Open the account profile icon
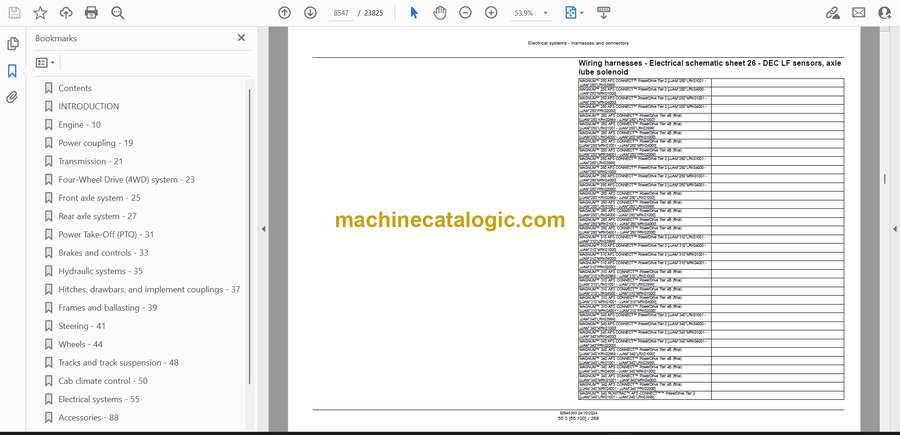This screenshot has width=900, height=435. pos(885,13)
